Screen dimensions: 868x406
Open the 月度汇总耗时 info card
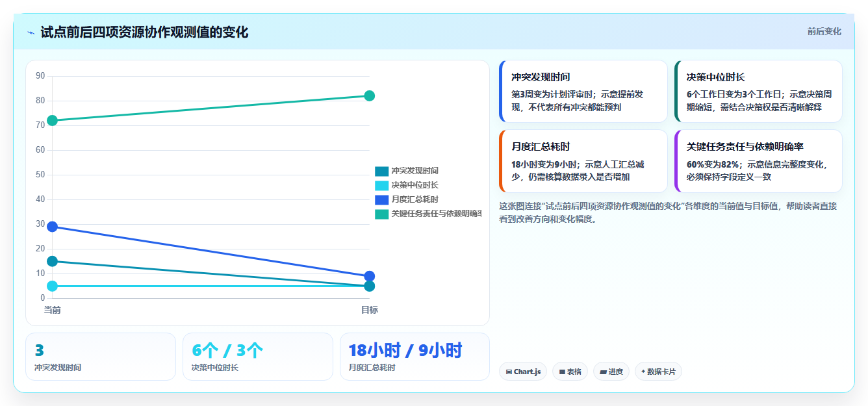point(583,161)
